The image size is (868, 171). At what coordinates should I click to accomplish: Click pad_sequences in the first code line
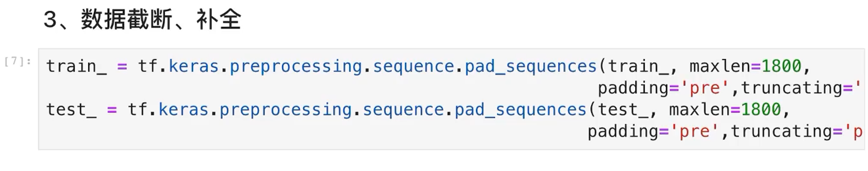tap(531, 66)
